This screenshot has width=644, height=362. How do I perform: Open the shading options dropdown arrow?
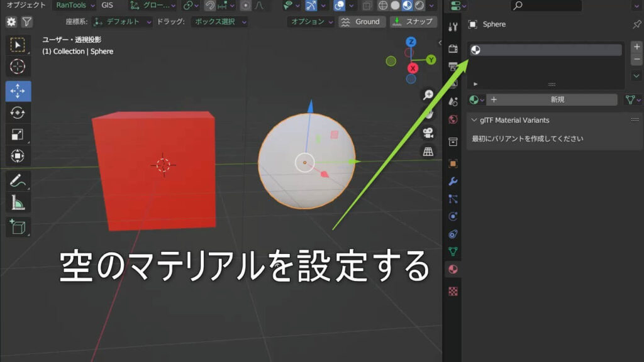coord(431,6)
